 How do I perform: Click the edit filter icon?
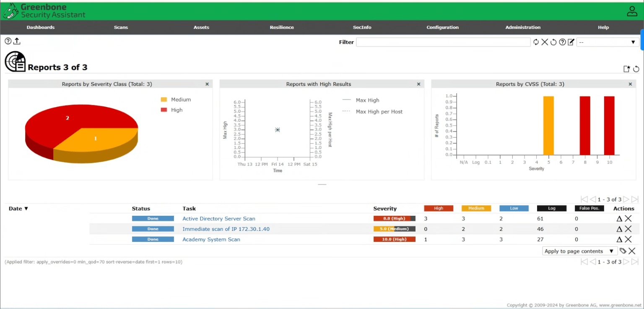571,42
